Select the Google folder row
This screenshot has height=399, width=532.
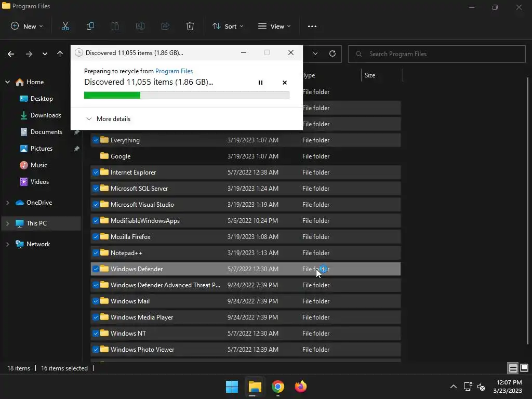click(x=245, y=156)
